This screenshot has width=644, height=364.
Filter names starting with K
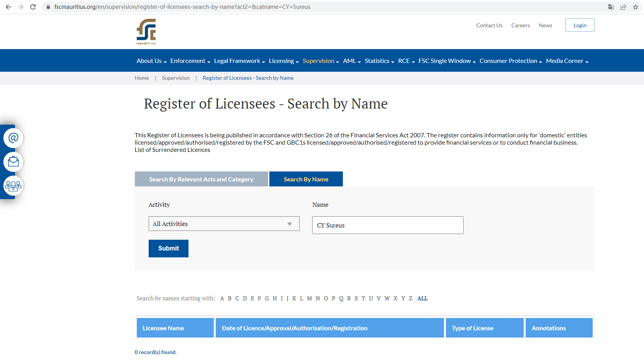point(294,298)
